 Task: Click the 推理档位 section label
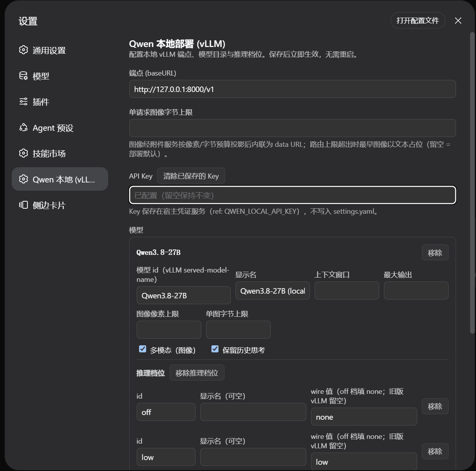(x=150, y=373)
